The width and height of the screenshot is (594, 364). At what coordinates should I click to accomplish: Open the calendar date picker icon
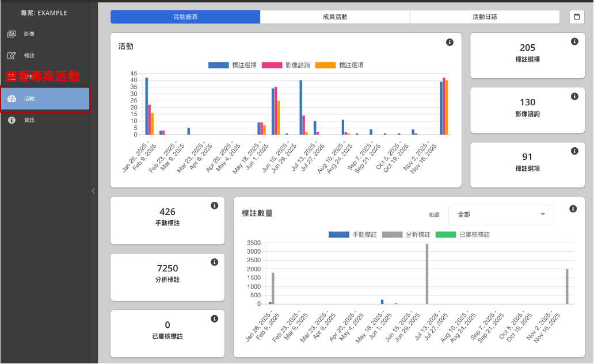pos(576,17)
